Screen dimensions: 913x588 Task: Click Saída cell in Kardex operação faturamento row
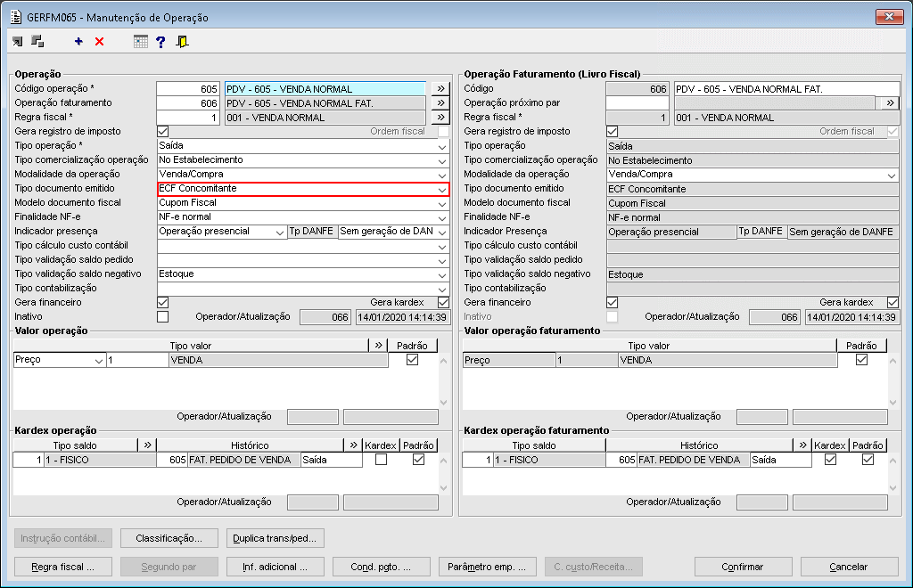pyautogui.click(x=781, y=460)
